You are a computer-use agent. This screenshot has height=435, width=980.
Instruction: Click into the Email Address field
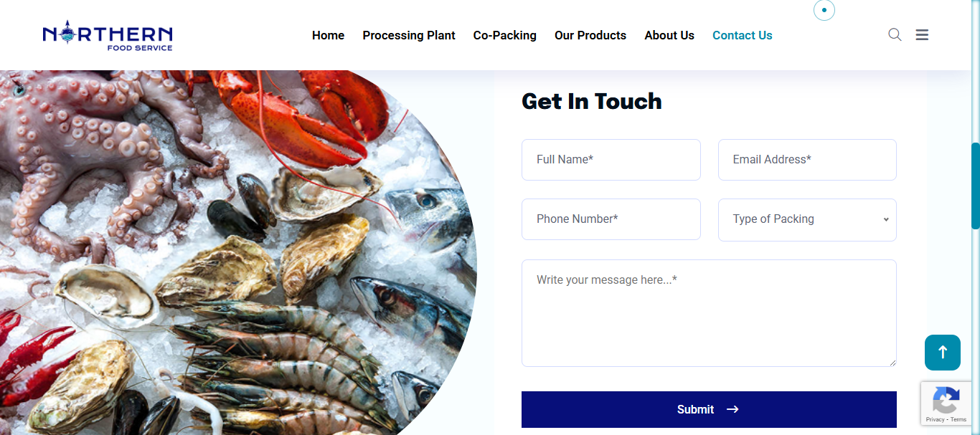tap(807, 160)
